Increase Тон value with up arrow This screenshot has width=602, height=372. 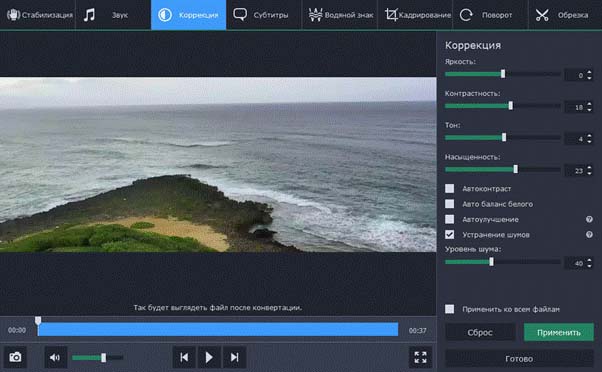pos(589,136)
